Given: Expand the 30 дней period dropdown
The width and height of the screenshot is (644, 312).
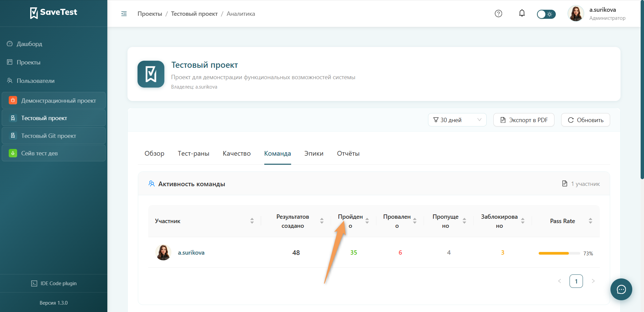Looking at the screenshot, I should 457,120.
